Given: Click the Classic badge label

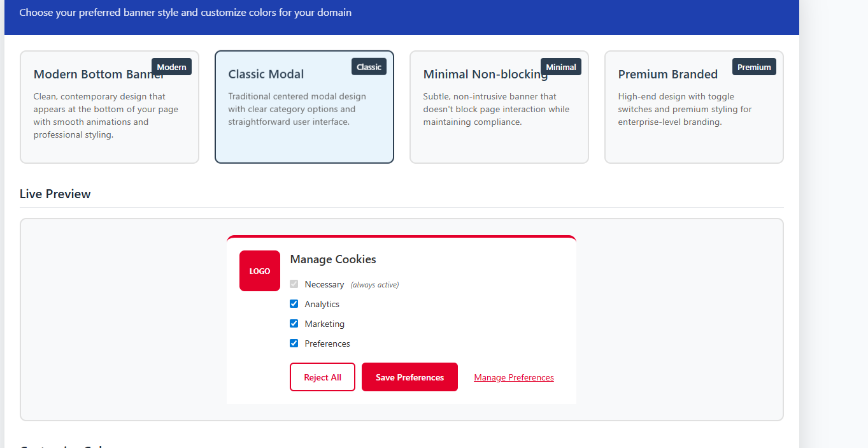Looking at the screenshot, I should click(x=369, y=67).
